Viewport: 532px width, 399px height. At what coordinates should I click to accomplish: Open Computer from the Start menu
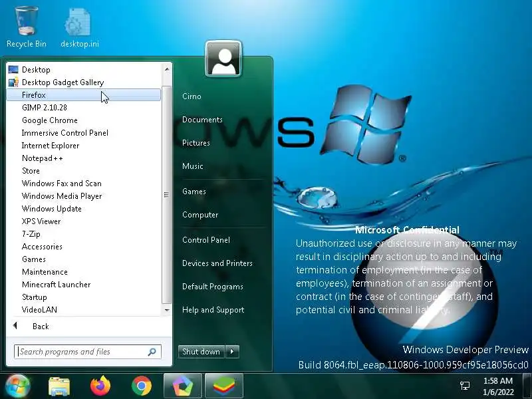(x=200, y=215)
